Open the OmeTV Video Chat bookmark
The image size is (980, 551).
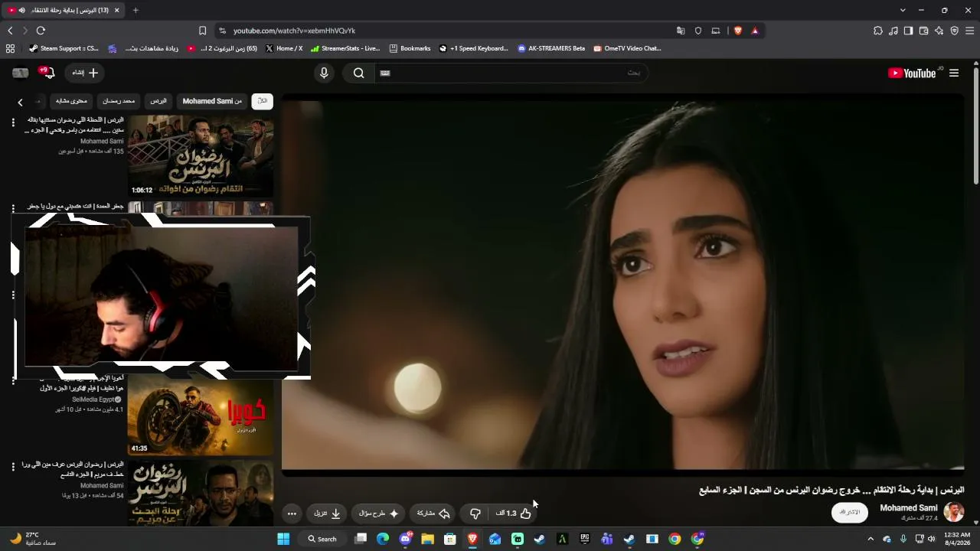pos(627,48)
